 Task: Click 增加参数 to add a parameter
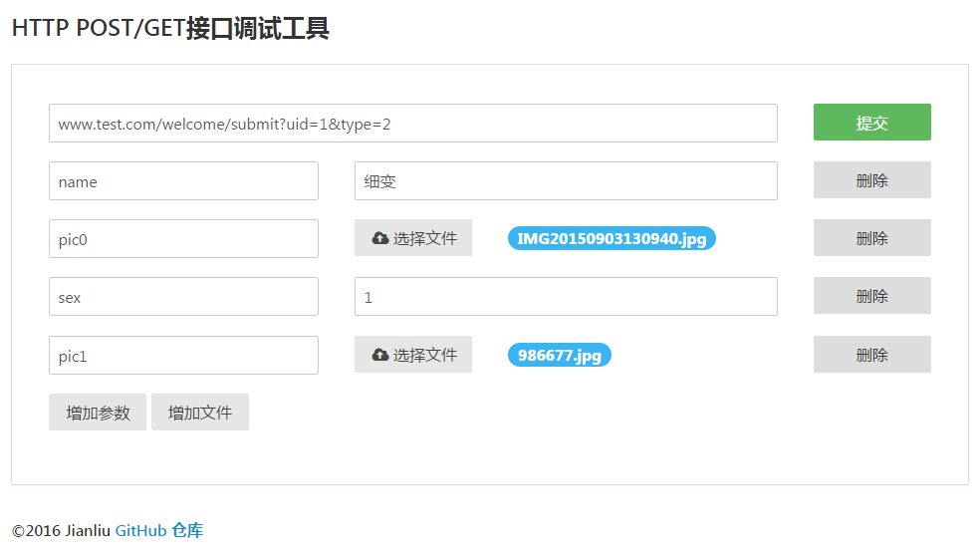pyautogui.click(x=98, y=413)
